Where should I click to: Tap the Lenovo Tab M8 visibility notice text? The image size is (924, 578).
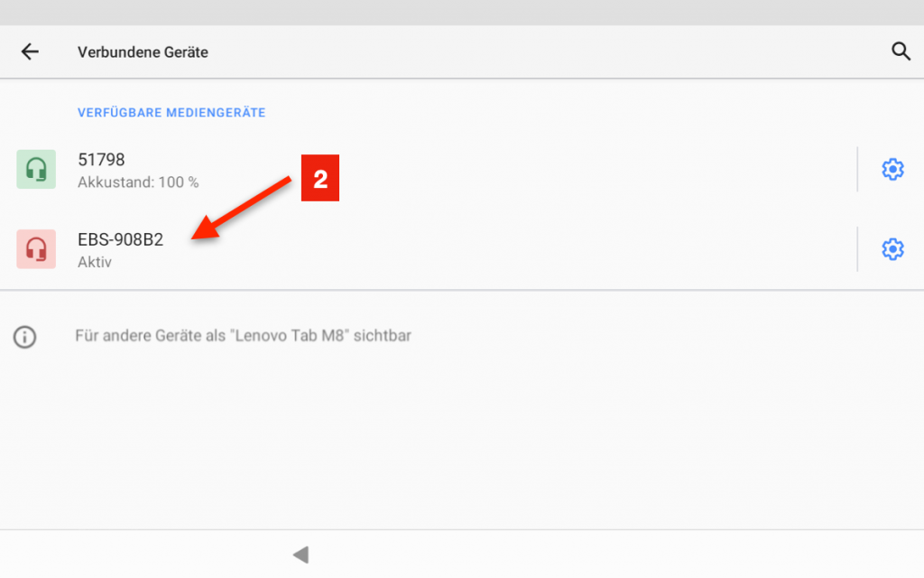[x=243, y=336]
